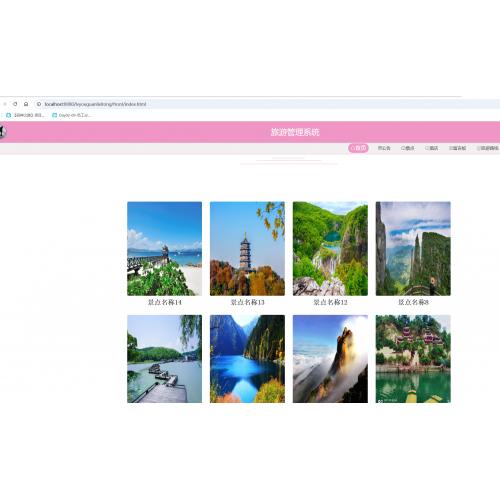The image size is (500, 500).
Task: Open the fourth nav tab in the navigation row
Action: [431, 148]
